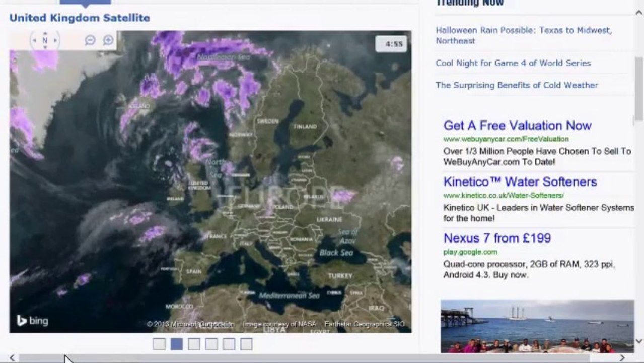This screenshot has height=363, width=644.
Task: Open Kinetico Water Softeners ad
Action: (x=520, y=181)
